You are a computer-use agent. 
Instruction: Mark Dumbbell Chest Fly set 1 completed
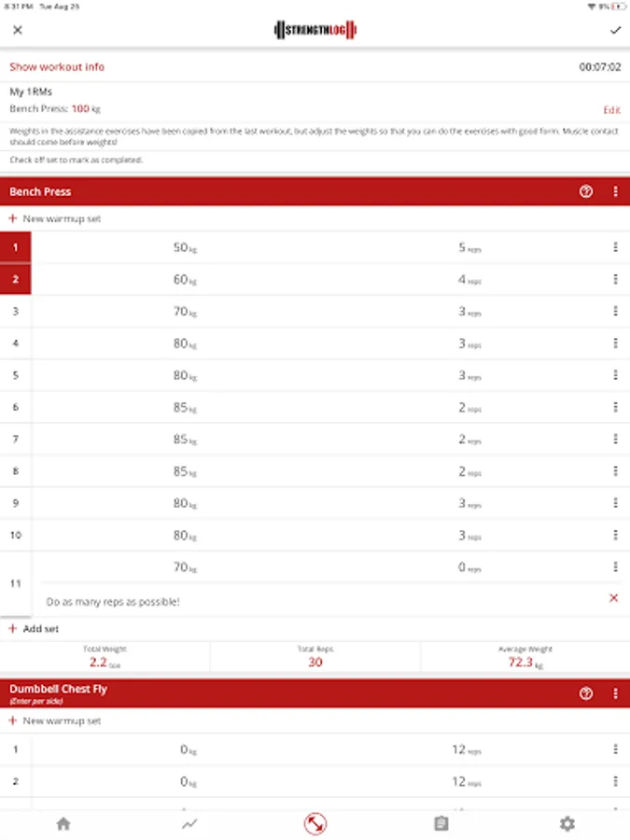(x=16, y=749)
